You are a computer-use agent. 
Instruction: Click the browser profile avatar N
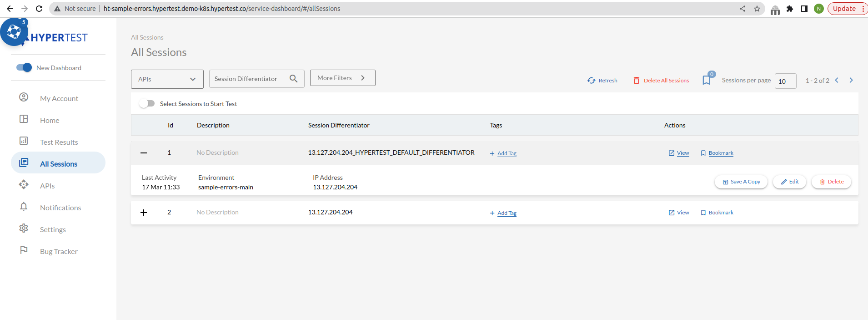tap(819, 9)
